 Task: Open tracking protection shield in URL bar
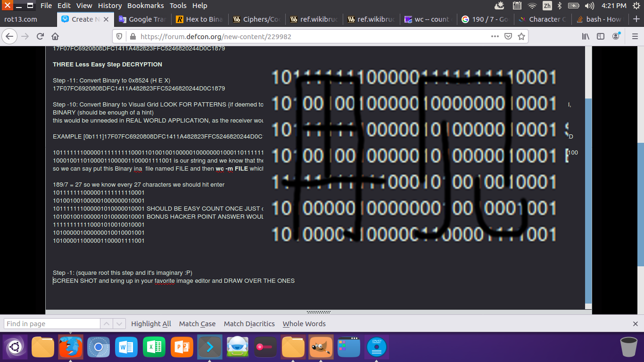tap(119, 36)
